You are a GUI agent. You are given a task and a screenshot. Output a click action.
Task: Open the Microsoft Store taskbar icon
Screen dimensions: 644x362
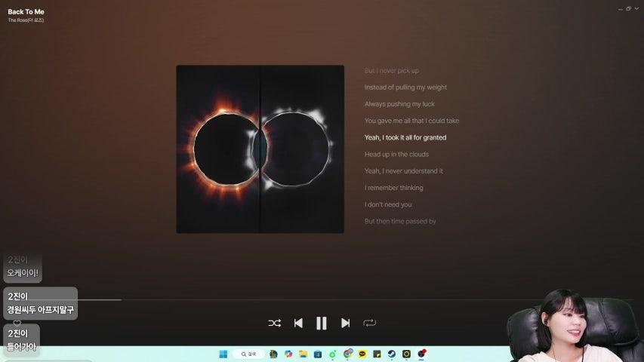pyautogui.click(x=318, y=354)
